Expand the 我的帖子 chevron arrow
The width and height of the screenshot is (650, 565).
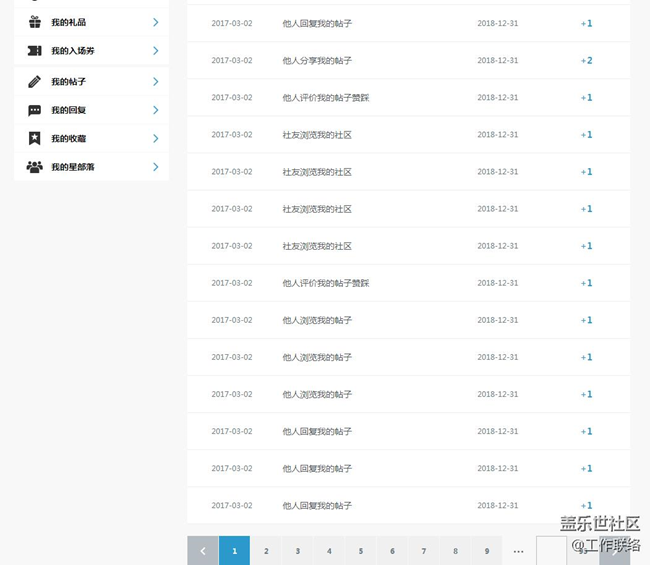click(x=155, y=82)
